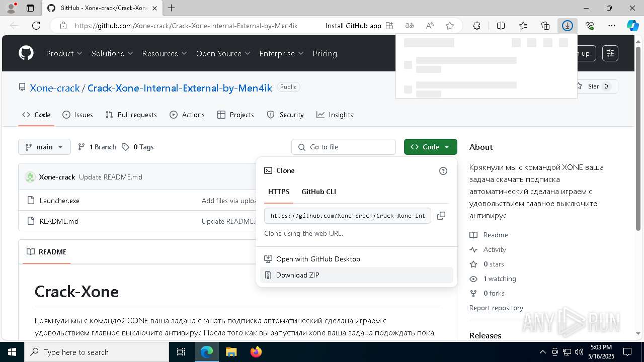Collapse the green Code dropdown
Screen dimensions: 644x362
[x=431, y=147]
